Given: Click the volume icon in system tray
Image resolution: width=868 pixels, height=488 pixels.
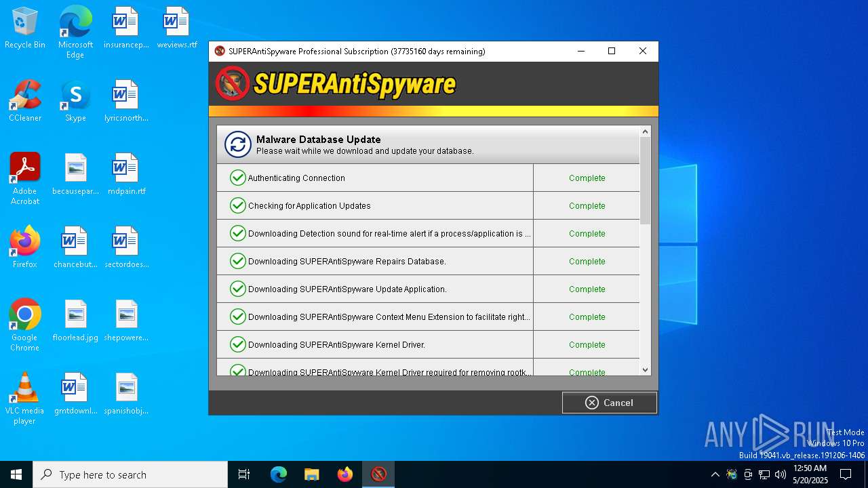Looking at the screenshot, I should point(781,474).
